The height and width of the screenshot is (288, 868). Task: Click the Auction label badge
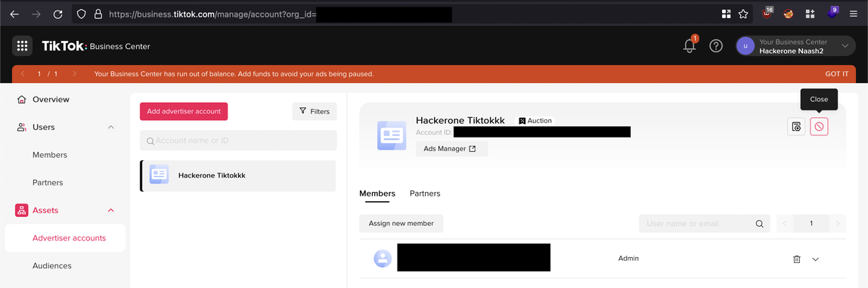pyautogui.click(x=535, y=121)
